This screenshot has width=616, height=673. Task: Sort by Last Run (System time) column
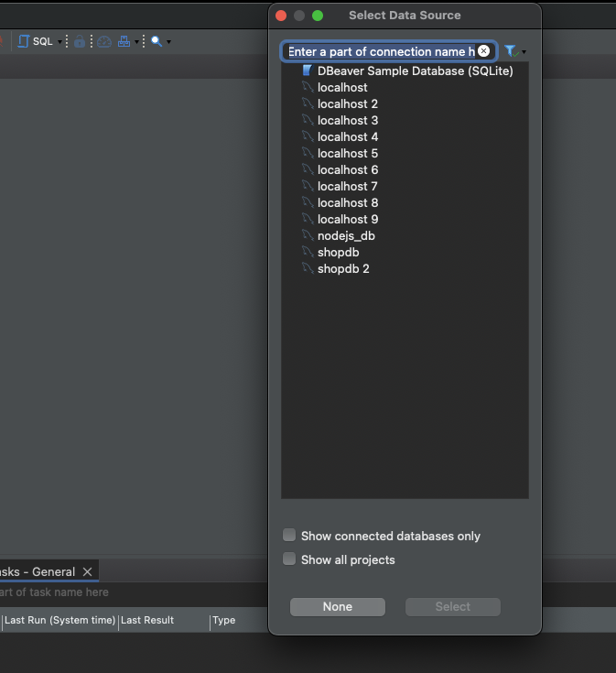(60, 620)
